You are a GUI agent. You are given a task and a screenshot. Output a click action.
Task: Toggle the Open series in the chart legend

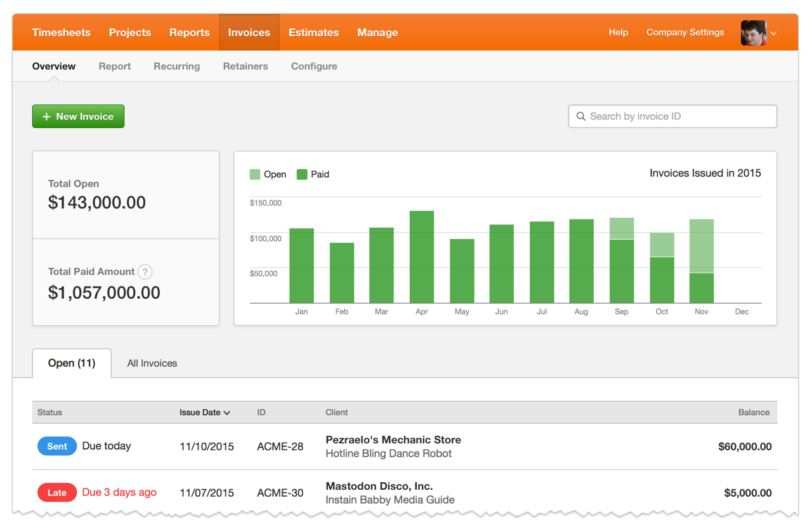268,174
